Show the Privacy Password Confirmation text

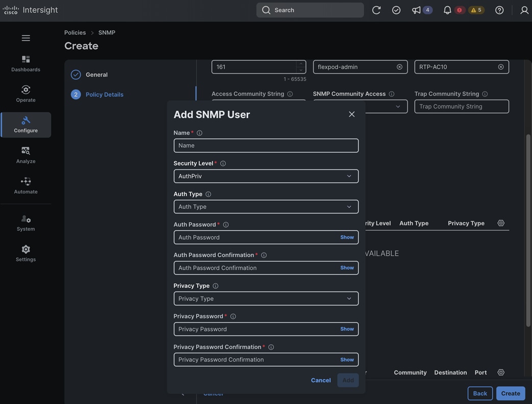[x=347, y=360]
